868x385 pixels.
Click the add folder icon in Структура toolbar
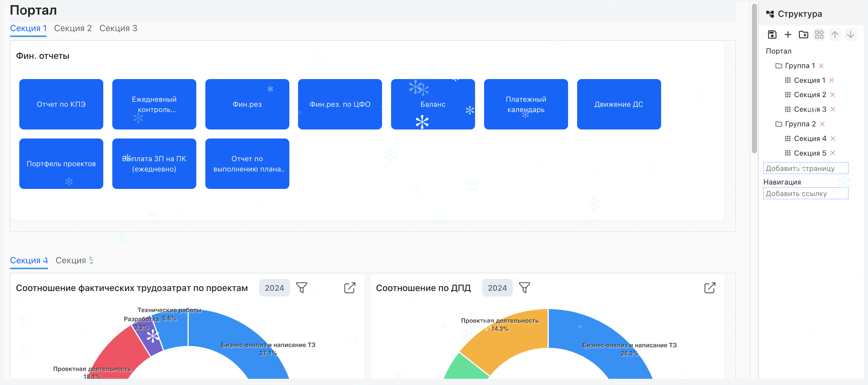(x=804, y=35)
